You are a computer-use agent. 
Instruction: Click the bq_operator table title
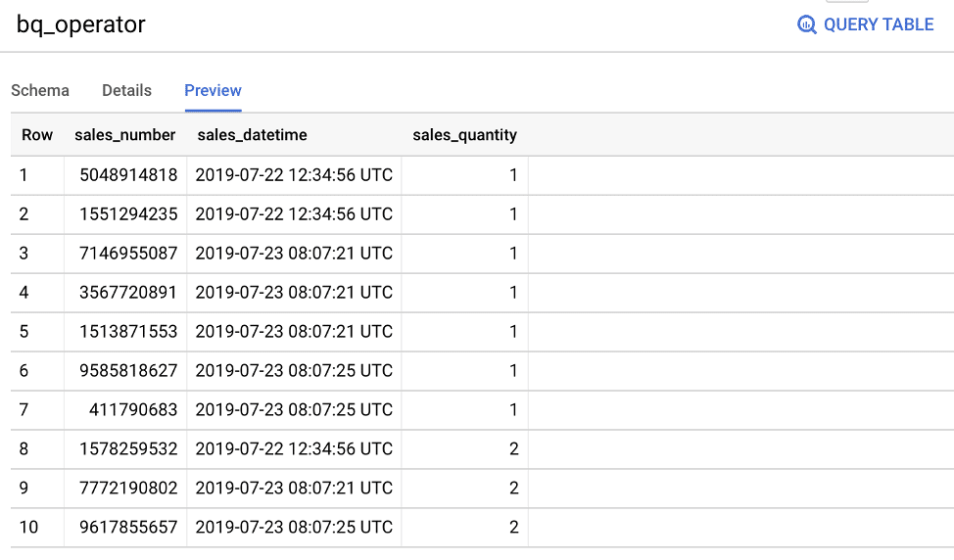coord(81,24)
